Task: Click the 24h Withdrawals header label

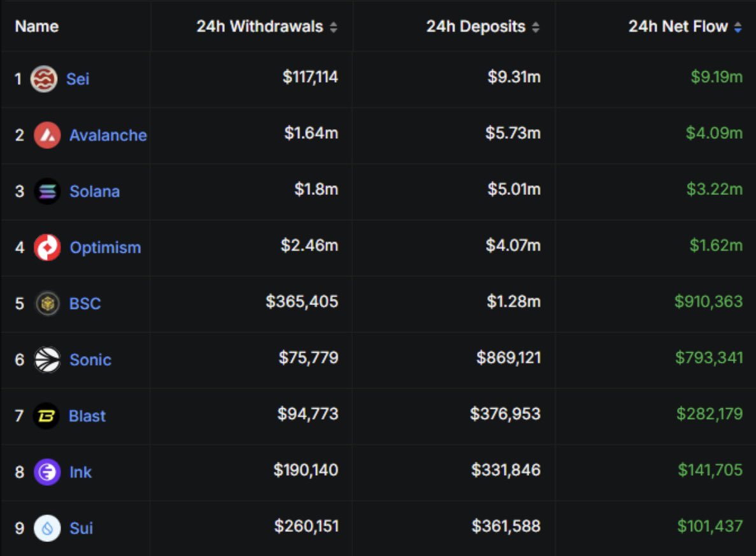Action: point(259,26)
